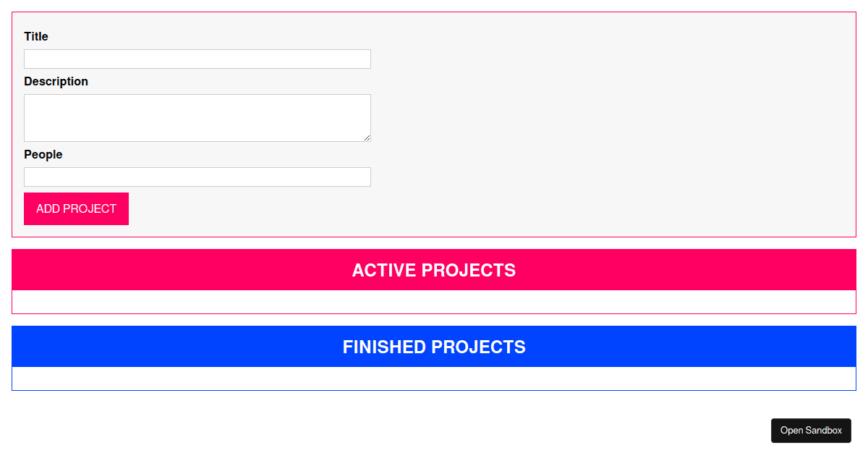The height and width of the screenshot is (456, 868).
Task: Click the empty finished projects list area
Action: [434, 379]
